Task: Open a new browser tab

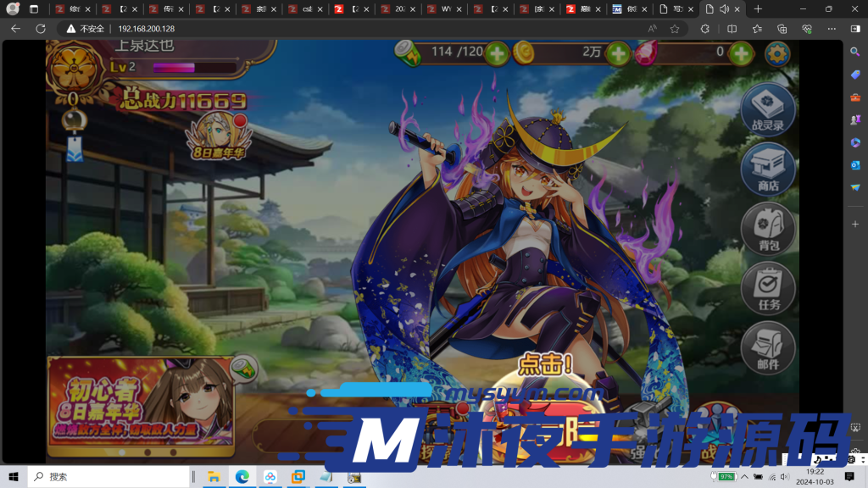Action: point(758,9)
